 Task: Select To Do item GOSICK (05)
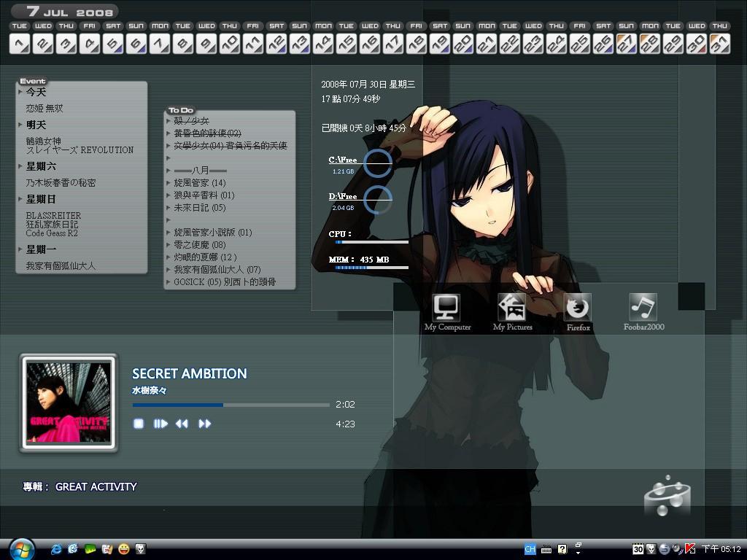coord(225,282)
